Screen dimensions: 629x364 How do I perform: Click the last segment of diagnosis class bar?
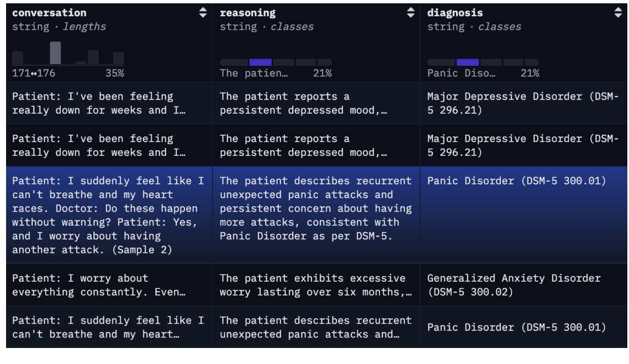coord(532,62)
